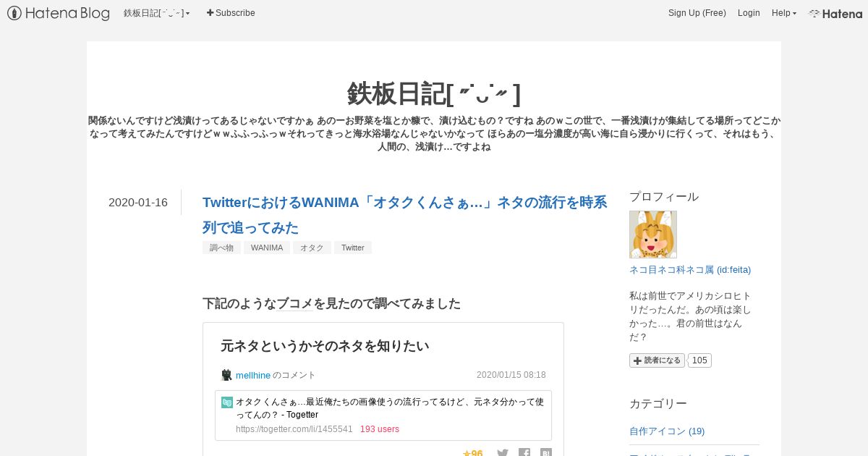This screenshot has width=868, height=456.
Task: Click the Login link
Action: coord(749,13)
